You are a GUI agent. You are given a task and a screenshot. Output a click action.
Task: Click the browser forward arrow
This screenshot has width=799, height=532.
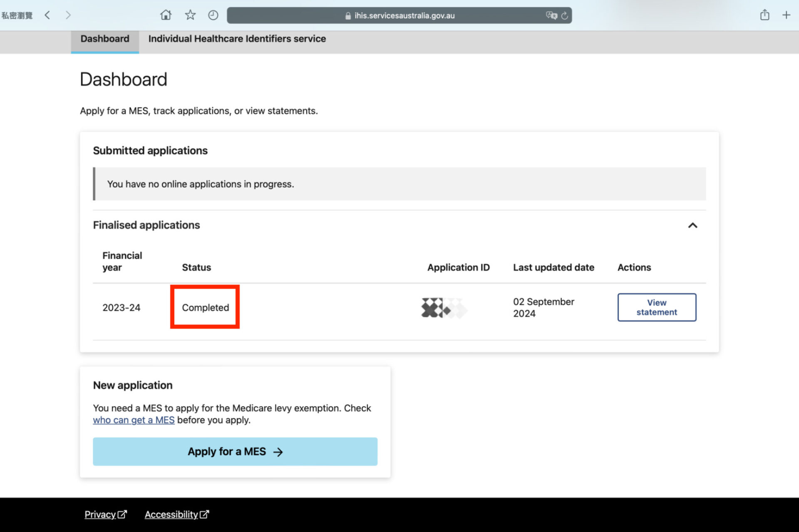(68, 15)
